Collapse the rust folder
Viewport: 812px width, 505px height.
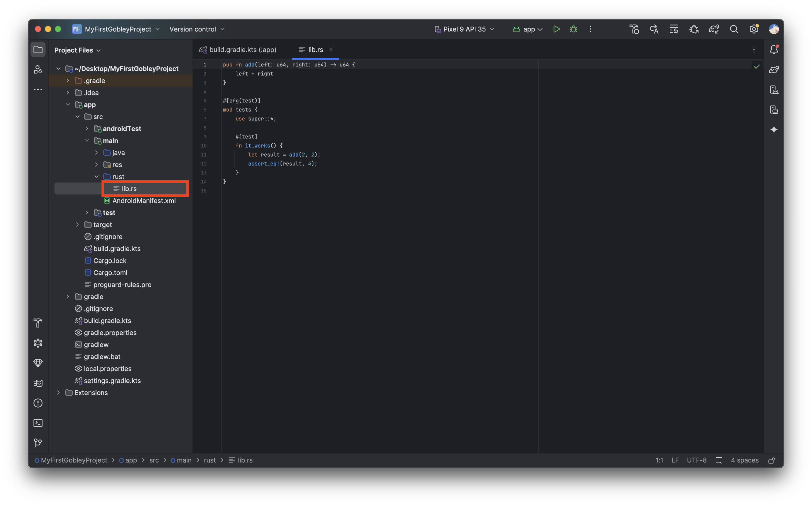click(x=96, y=176)
